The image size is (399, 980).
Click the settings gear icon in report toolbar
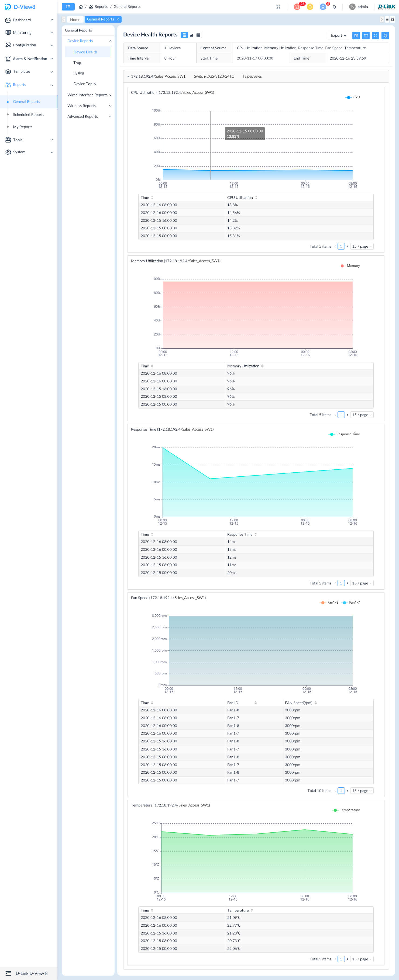click(x=385, y=35)
